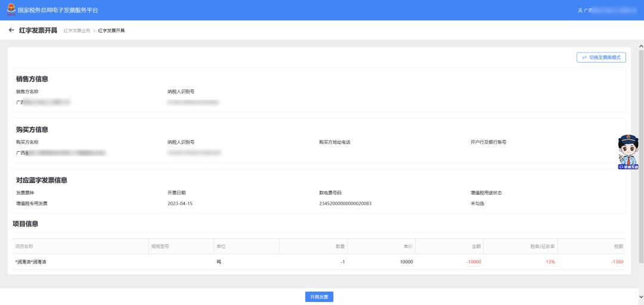
Task: Click the 国家税务总局电子发票服务平台 title
Action: click(58, 11)
